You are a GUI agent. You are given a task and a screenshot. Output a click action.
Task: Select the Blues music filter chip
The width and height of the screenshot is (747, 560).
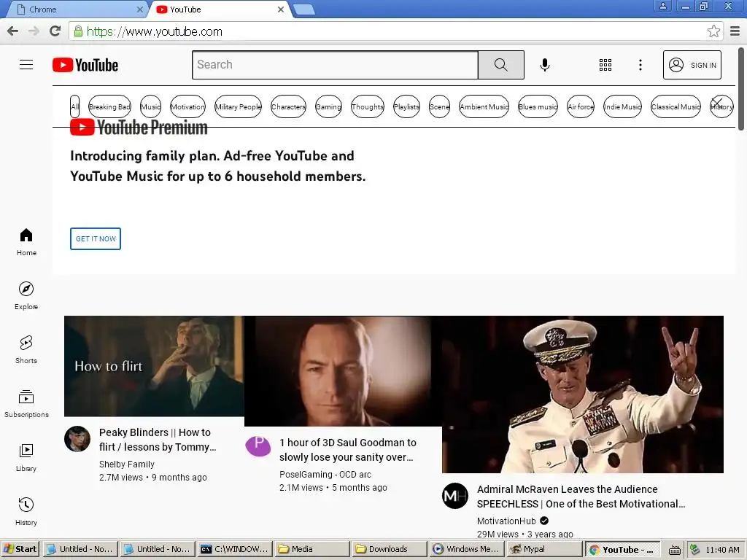pos(538,106)
